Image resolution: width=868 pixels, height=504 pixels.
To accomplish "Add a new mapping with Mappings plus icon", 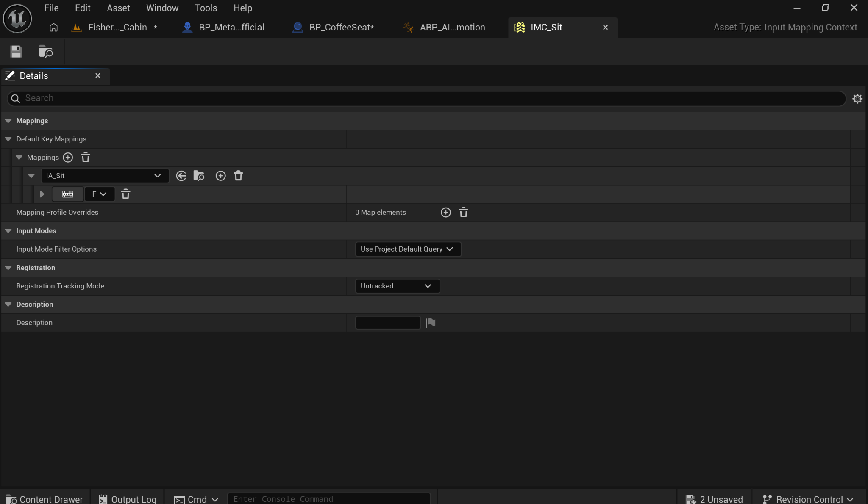I will [x=68, y=158].
